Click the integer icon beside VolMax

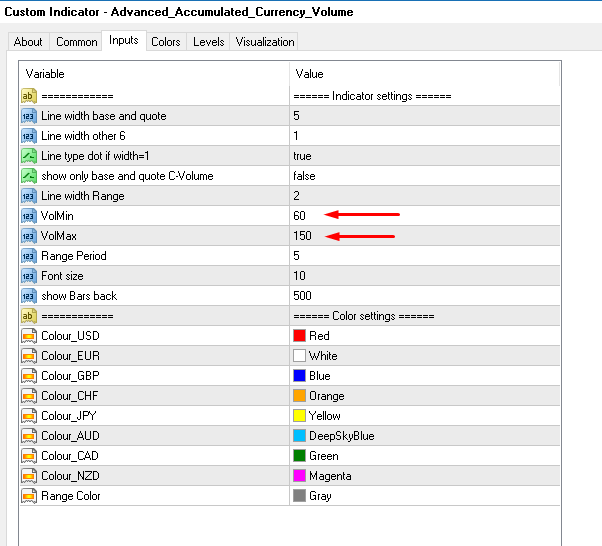tap(28, 236)
